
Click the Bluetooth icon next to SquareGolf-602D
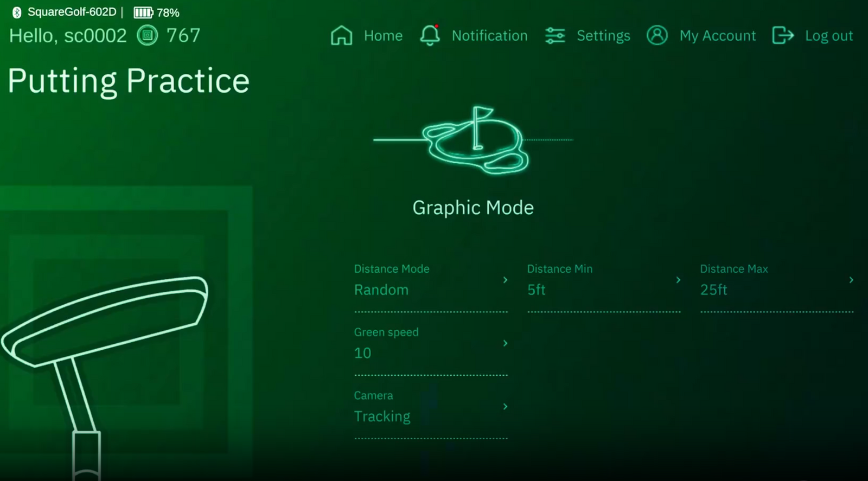point(17,12)
